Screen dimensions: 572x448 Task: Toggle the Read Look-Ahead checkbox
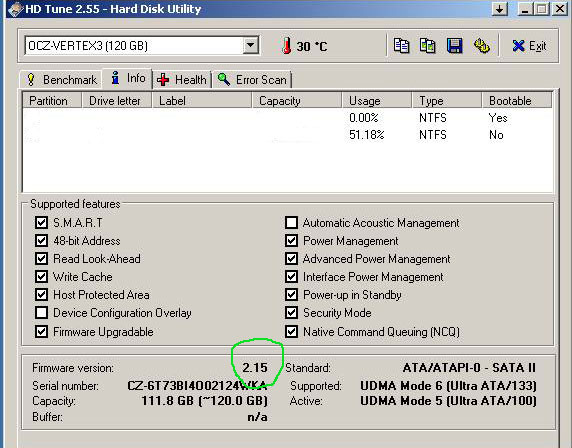click(41, 259)
